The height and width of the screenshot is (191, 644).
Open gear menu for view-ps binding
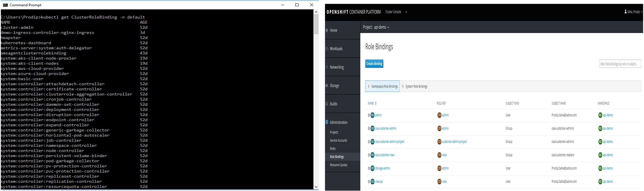369,182
